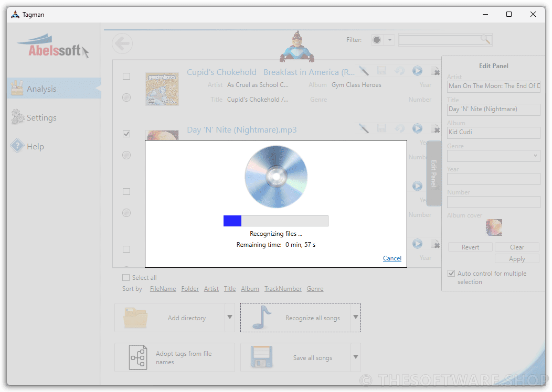This screenshot has height=392, width=552.
Task: Click the back arrow button
Action: point(122,43)
